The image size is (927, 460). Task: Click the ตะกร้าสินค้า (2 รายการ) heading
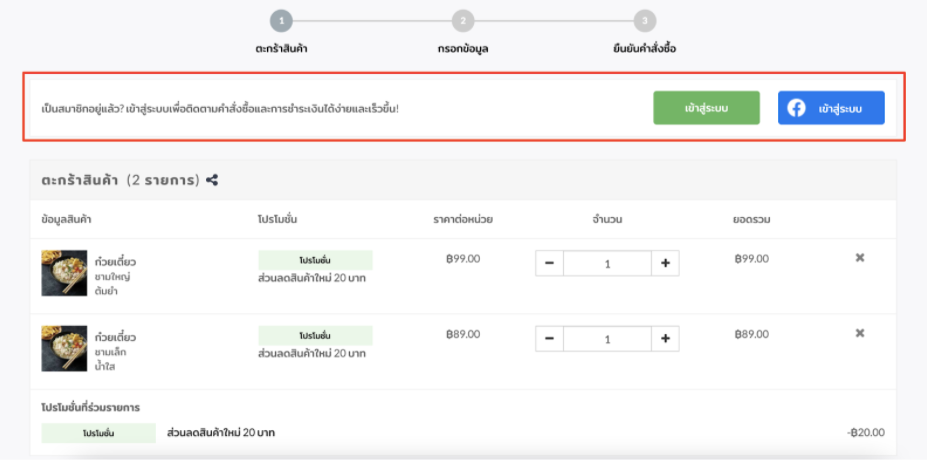(x=121, y=180)
